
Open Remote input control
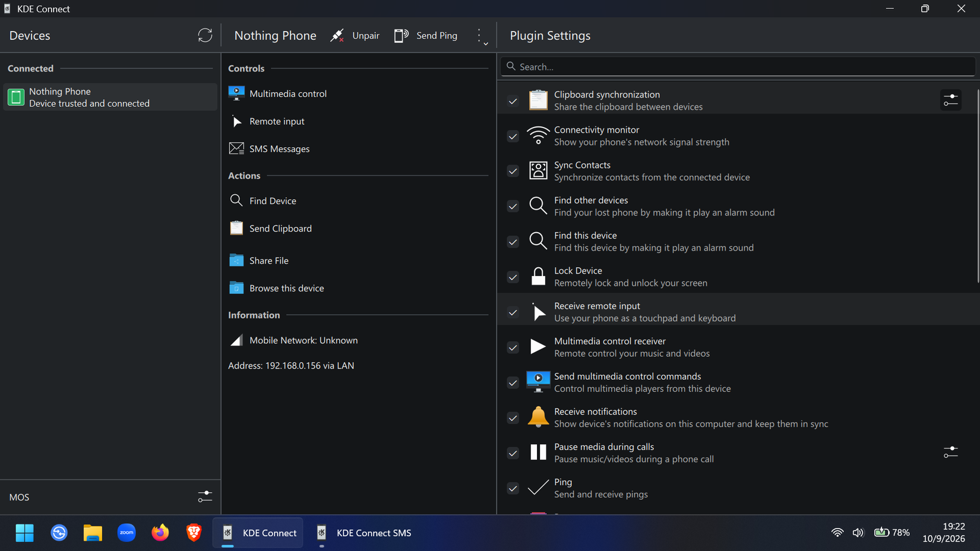pos(358,121)
